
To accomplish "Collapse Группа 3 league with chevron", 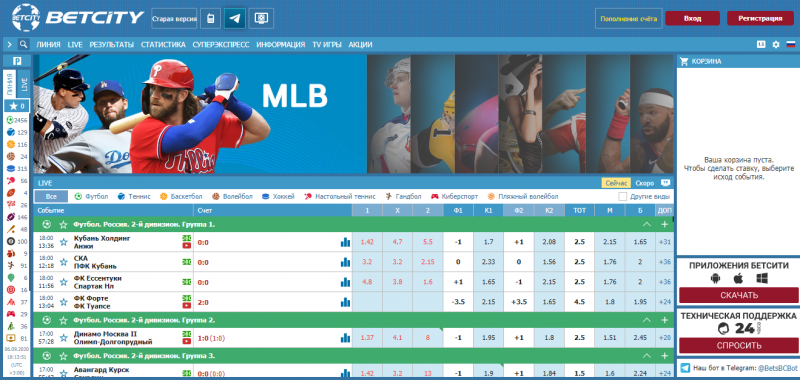I will (x=647, y=356).
